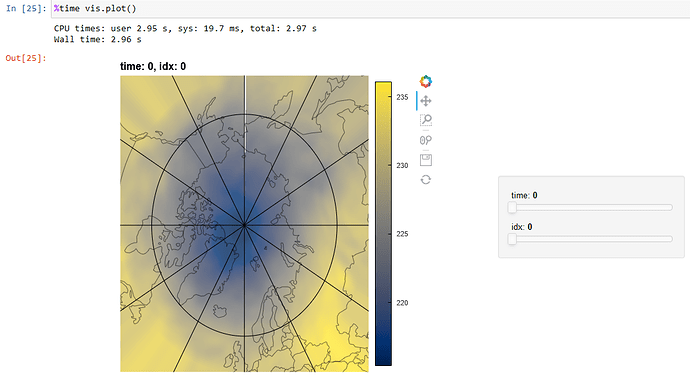Click the colorbar near value 235
690x375 pixels.
[383, 97]
